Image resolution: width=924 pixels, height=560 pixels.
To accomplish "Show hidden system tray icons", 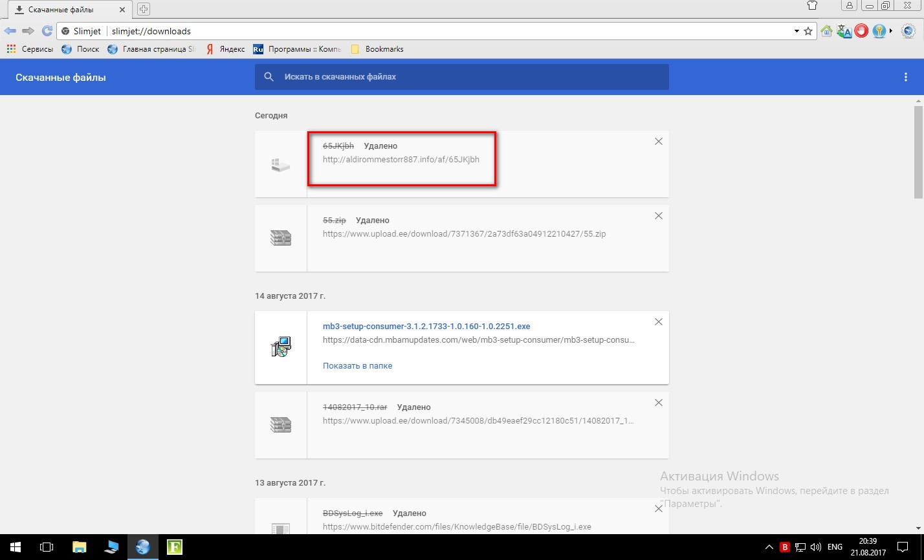I will [x=769, y=547].
